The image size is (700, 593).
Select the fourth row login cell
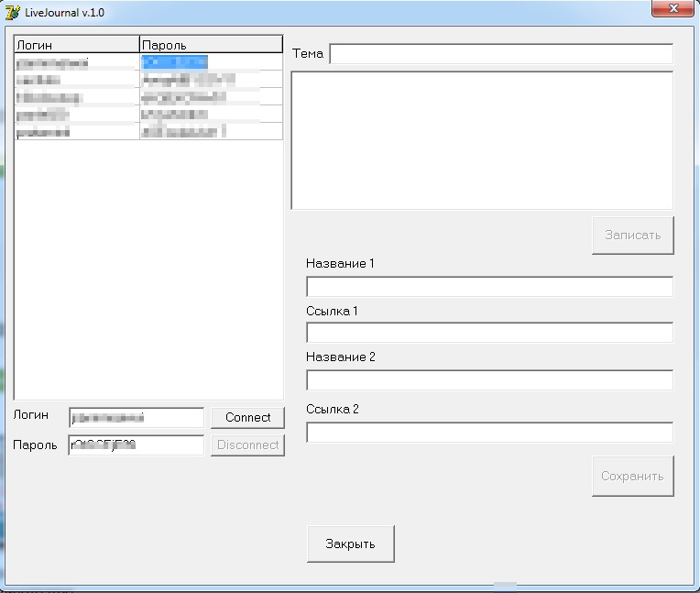[77, 115]
